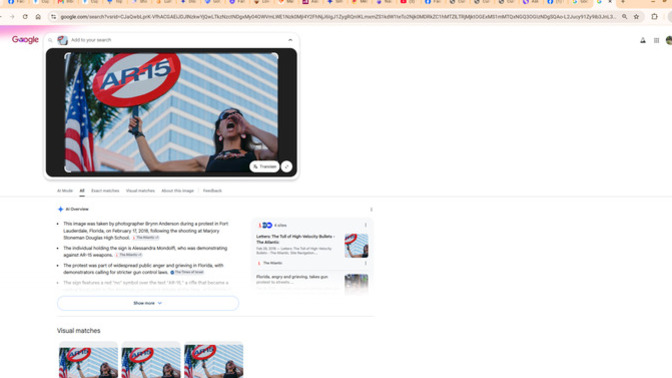Switch to the Visual matches tab

pyautogui.click(x=140, y=191)
